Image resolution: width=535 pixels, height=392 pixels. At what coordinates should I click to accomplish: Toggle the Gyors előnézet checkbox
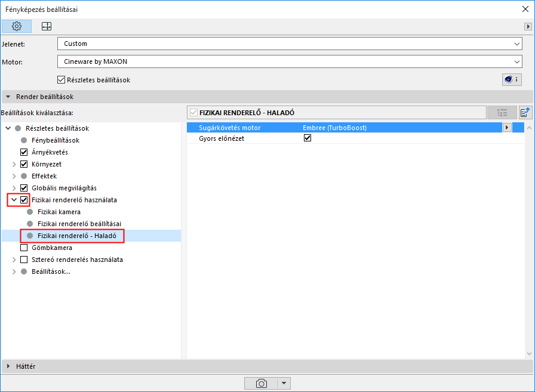(x=308, y=138)
